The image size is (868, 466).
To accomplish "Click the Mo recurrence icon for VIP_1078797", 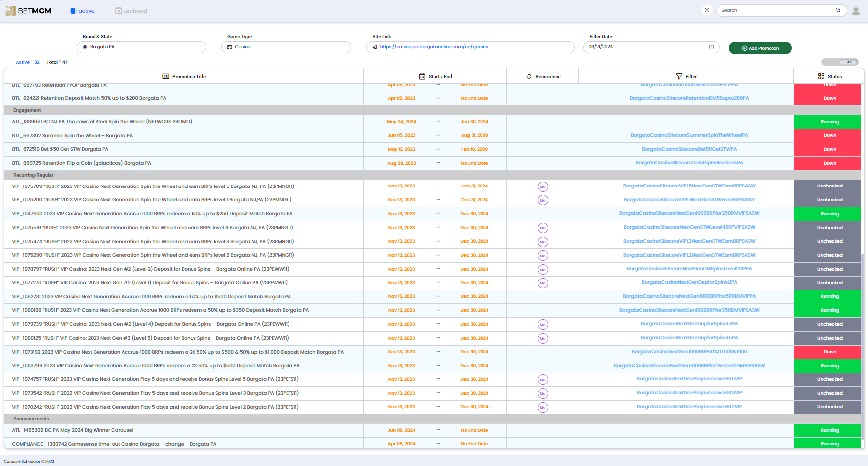I will pos(543,269).
